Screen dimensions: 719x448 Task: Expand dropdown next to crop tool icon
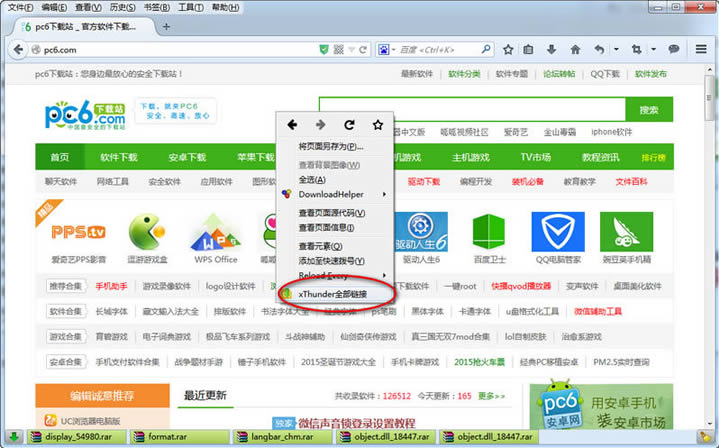click(x=653, y=50)
